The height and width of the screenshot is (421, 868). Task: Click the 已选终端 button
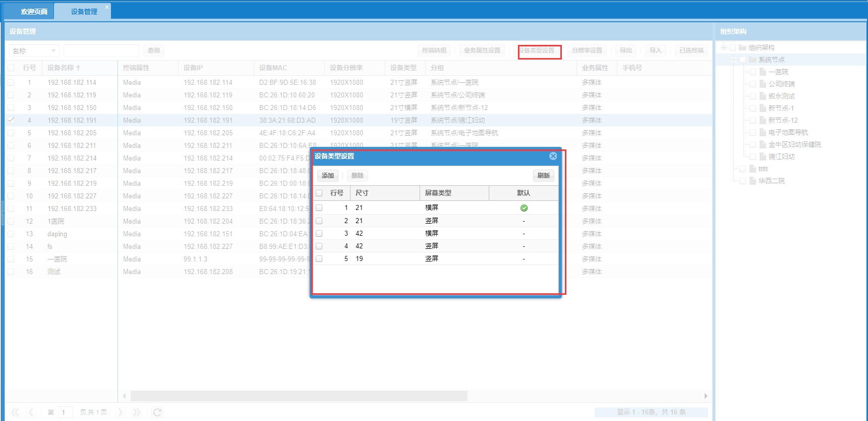[691, 50]
